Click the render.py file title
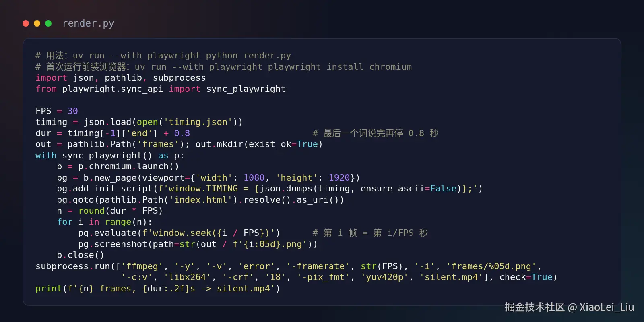 (88, 23)
